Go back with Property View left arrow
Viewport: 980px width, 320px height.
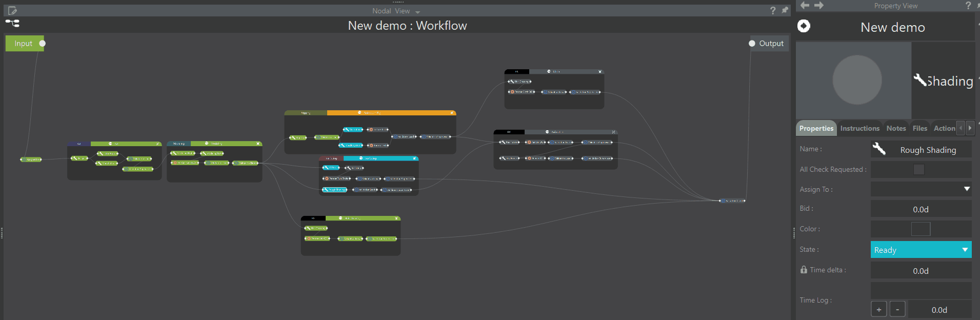(x=805, y=6)
